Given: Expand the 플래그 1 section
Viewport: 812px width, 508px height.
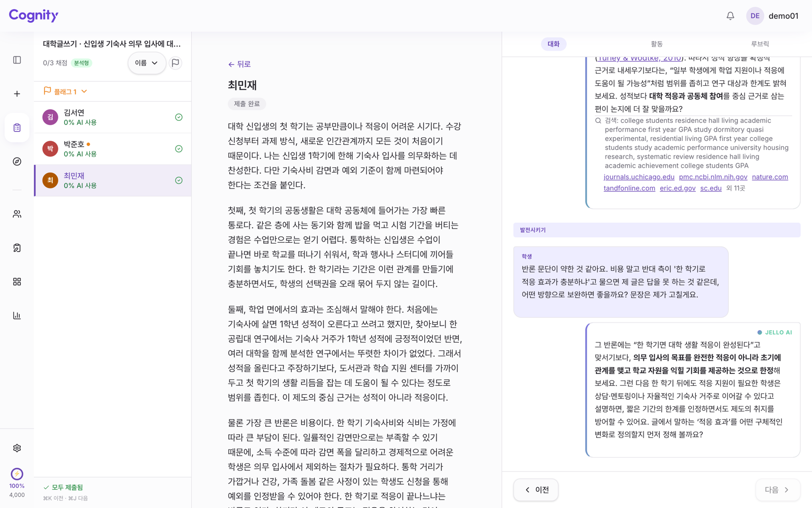Looking at the screenshot, I should [65, 91].
